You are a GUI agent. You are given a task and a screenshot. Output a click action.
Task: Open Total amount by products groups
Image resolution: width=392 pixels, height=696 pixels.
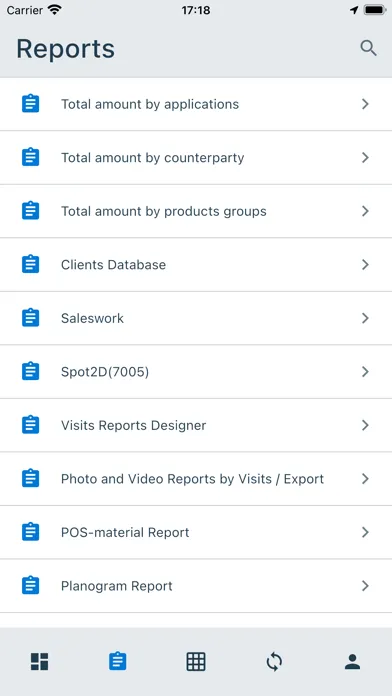[196, 211]
